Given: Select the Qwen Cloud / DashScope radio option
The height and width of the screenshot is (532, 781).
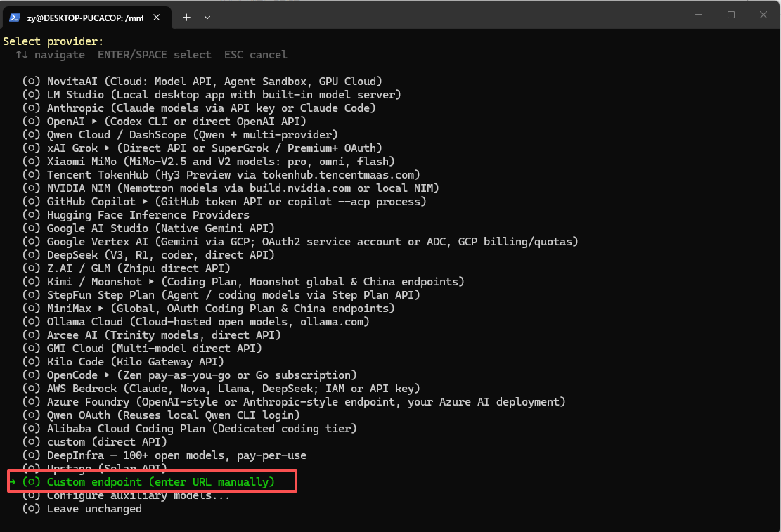Looking at the screenshot, I should tap(31, 134).
